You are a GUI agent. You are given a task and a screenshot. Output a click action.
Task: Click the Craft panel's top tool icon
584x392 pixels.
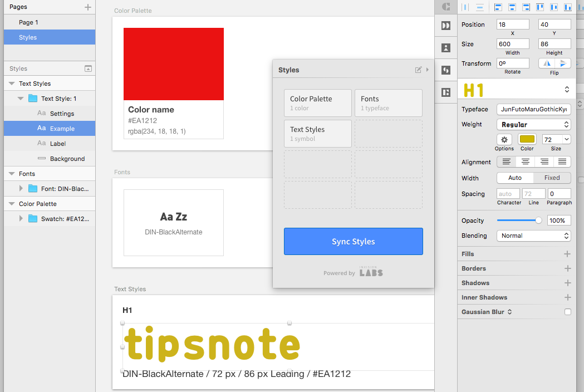(x=446, y=6)
